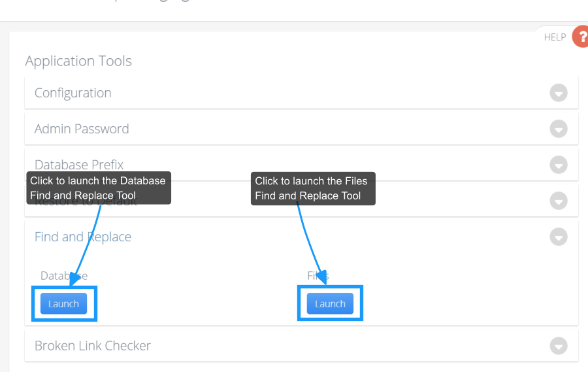Image resolution: width=588 pixels, height=372 pixels.
Task: Expand the Database Prefix section arrow
Action: [x=559, y=165]
